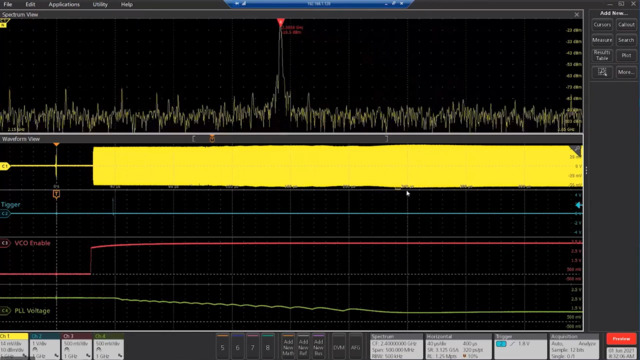Open the Spectrum settings badge
The height and width of the screenshot is (360, 640).
396,347
